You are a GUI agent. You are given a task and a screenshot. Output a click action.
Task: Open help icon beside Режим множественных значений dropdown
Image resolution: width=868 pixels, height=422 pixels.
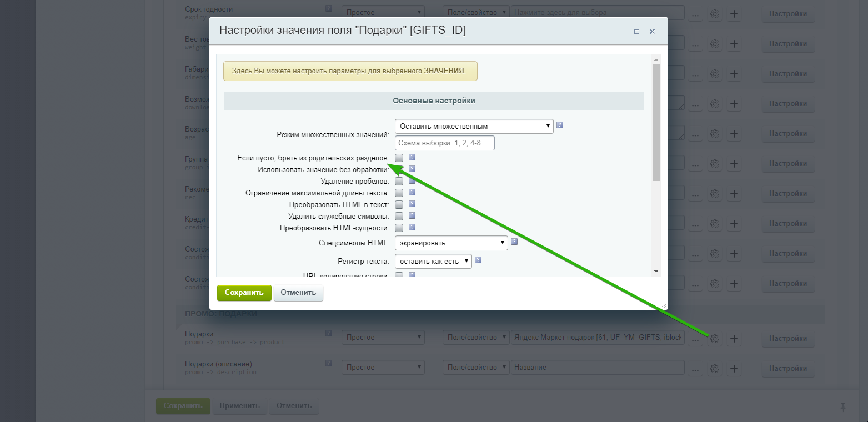click(560, 125)
